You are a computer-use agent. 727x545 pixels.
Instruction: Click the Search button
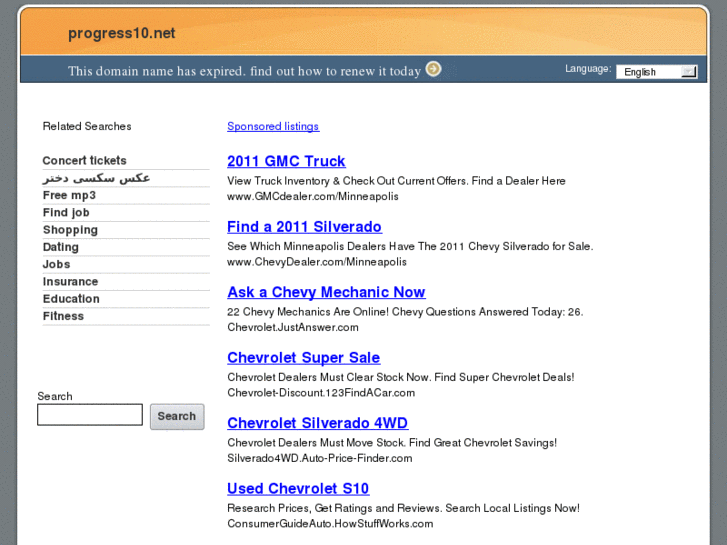pos(177,417)
